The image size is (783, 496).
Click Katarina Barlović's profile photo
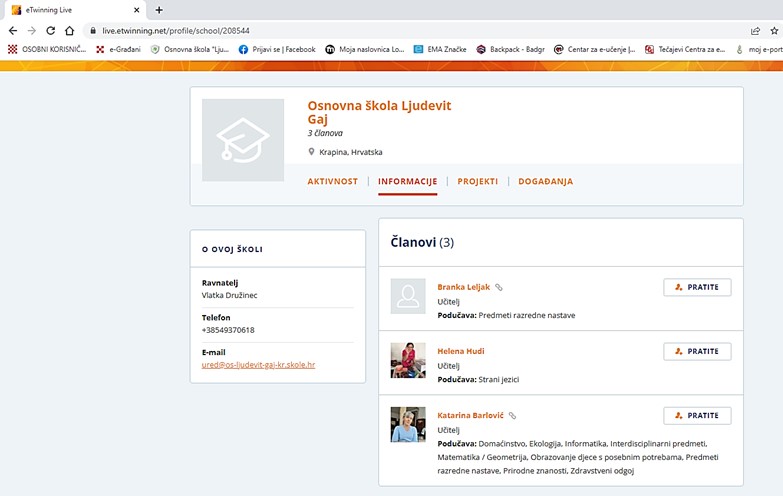point(408,425)
